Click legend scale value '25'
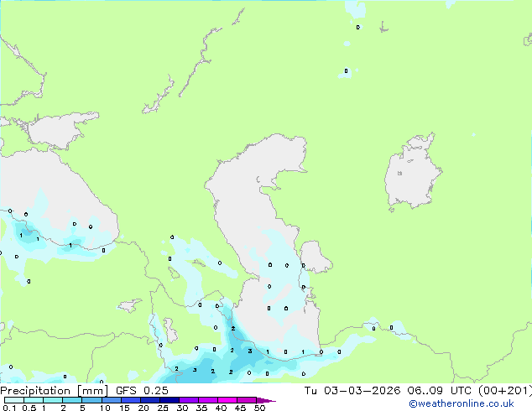This screenshot has height=411, width=532. pos(163,408)
